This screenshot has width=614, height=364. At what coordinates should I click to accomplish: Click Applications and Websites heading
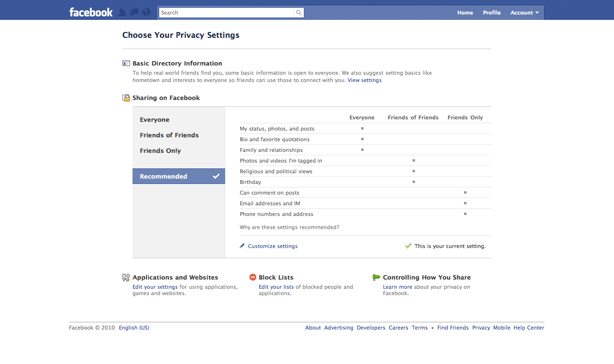point(175,278)
